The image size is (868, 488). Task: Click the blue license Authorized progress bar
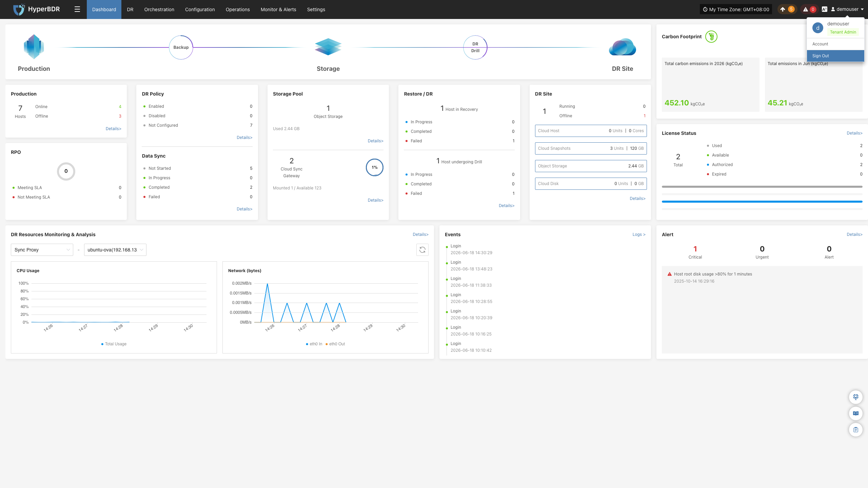tap(762, 202)
